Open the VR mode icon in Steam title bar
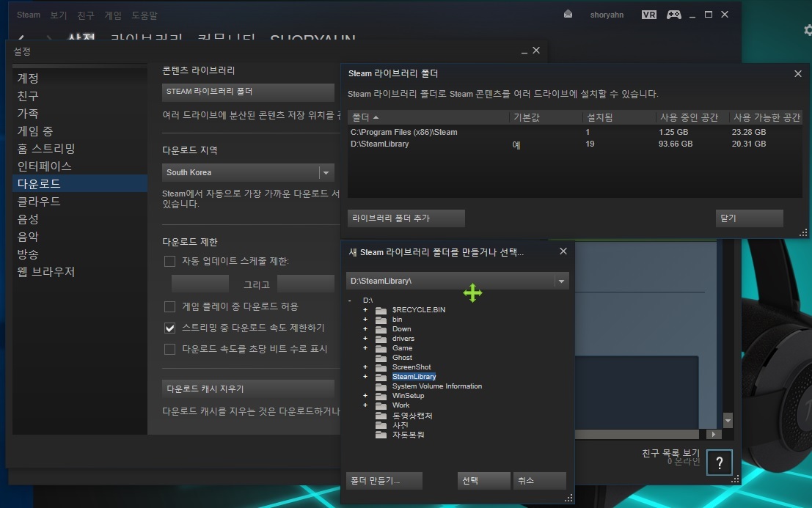This screenshot has width=812, height=508. [649, 15]
